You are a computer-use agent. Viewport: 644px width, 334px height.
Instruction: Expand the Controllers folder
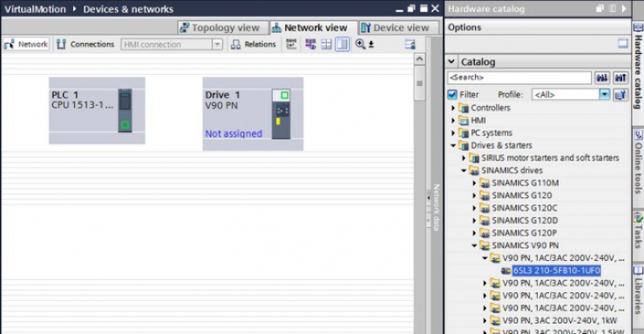tap(453, 108)
